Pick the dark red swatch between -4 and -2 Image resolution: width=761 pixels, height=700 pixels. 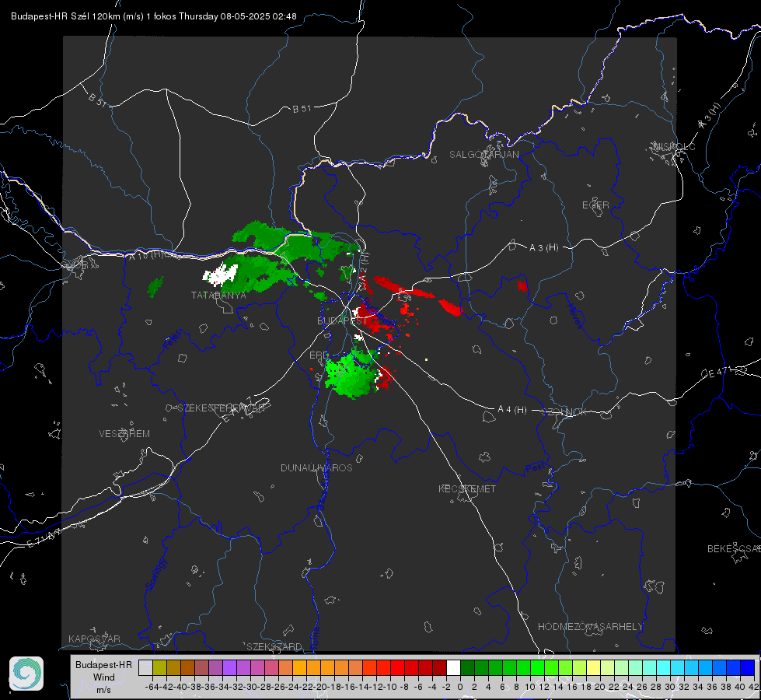[x=439, y=667]
